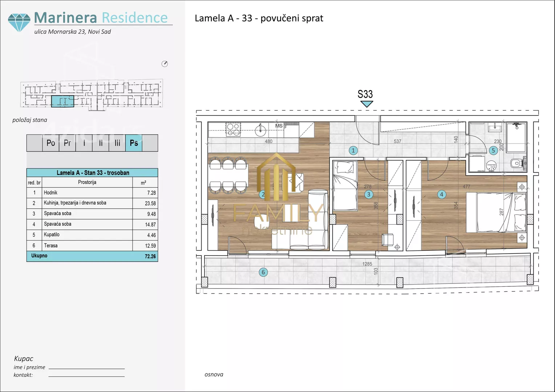555x392 pixels.
Task: Click the bathroom dimension 230
Action: pyautogui.click(x=498, y=141)
